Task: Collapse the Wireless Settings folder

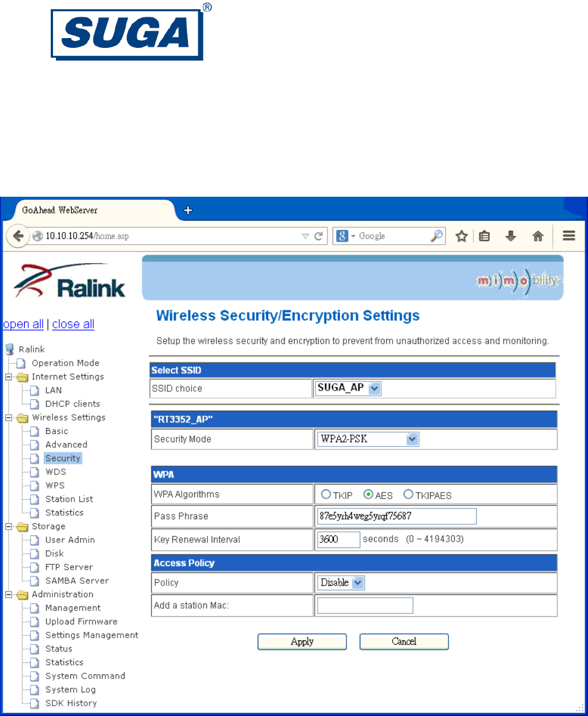Action: 9,418
